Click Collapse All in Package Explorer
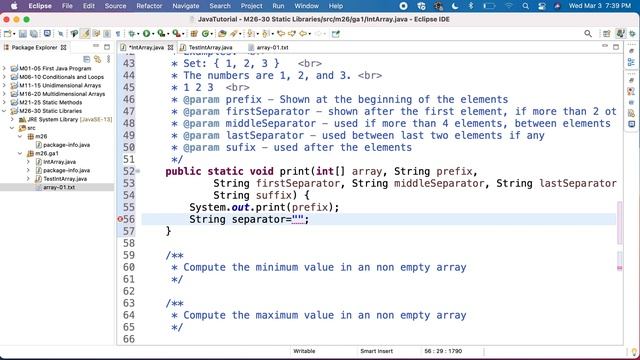Viewport: 640px width, 360px height. point(87,60)
